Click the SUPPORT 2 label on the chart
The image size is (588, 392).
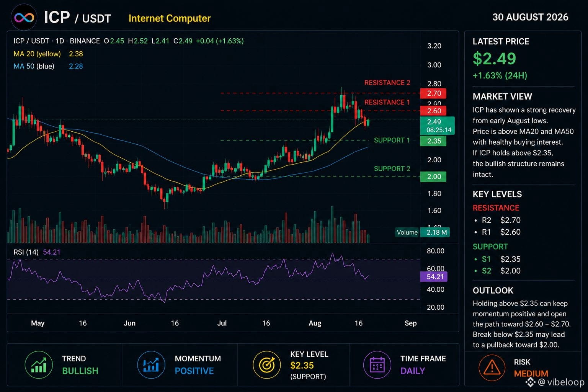pos(392,169)
